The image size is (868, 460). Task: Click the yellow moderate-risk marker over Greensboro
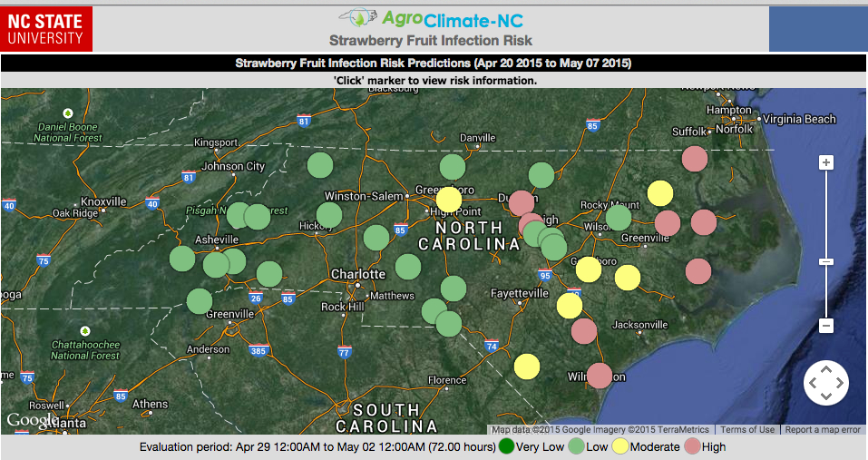[449, 200]
